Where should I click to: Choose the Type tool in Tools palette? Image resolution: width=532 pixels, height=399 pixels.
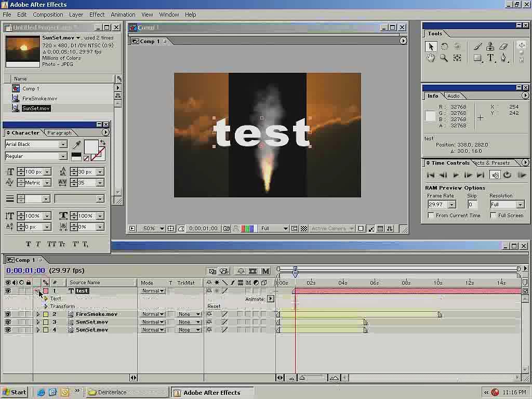[490, 58]
